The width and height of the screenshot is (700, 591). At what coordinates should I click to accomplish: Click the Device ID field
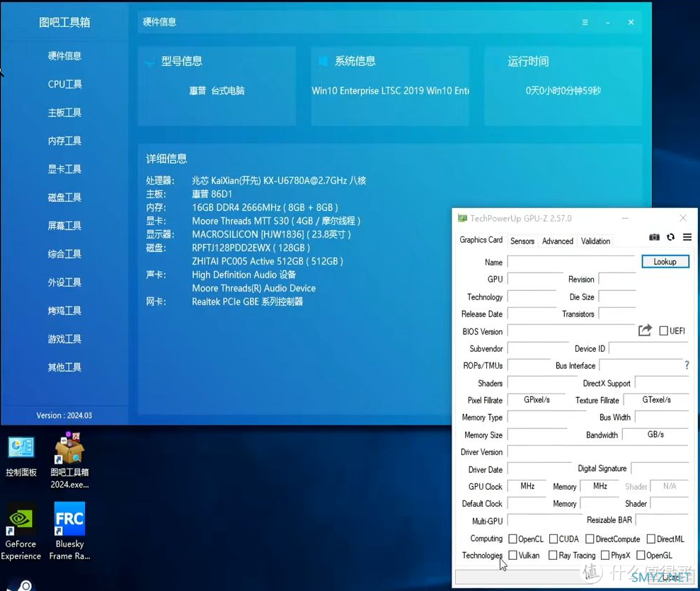click(648, 348)
